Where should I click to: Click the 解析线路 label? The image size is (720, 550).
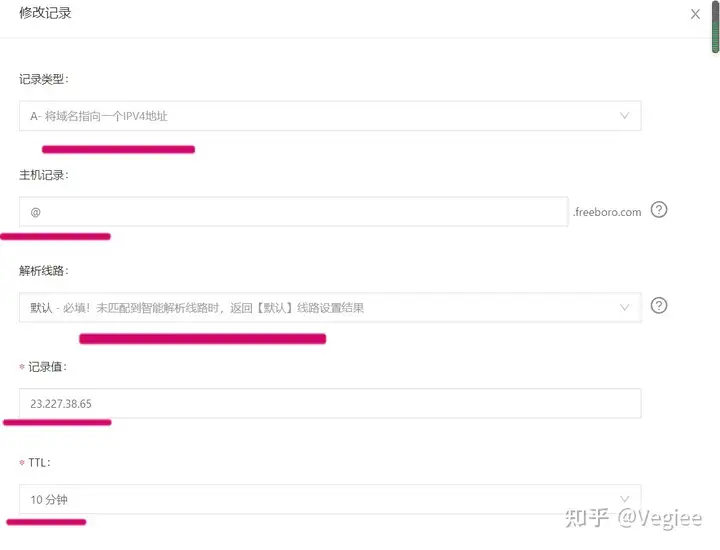tap(44, 271)
